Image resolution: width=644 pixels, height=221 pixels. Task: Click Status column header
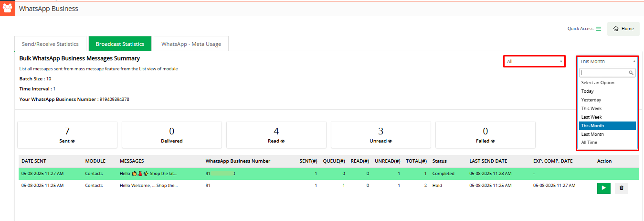tap(440, 161)
